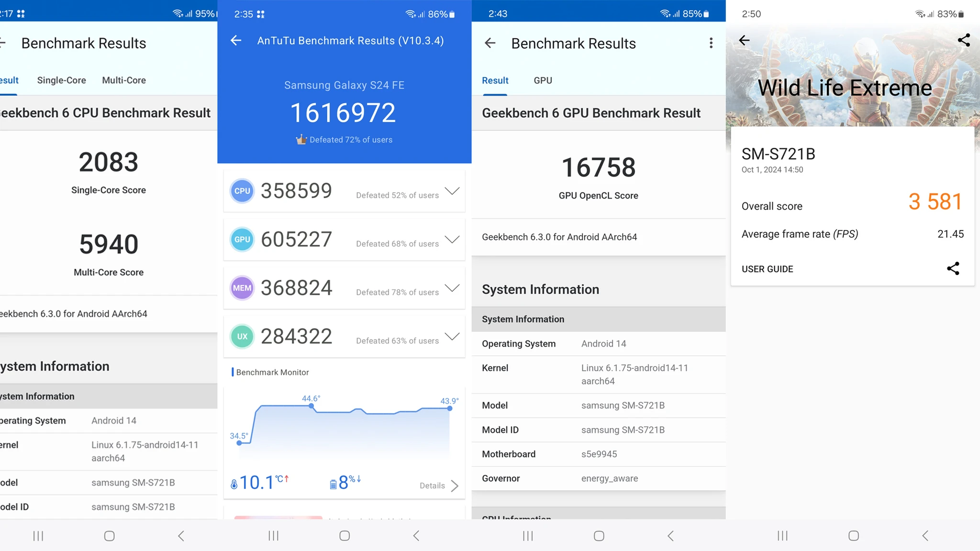
Task: Tap navigation back under Geekbench CPU screen
Action: click(x=181, y=536)
